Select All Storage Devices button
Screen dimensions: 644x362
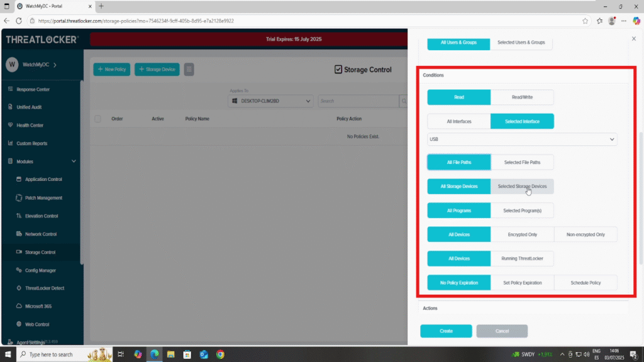[x=458, y=186]
